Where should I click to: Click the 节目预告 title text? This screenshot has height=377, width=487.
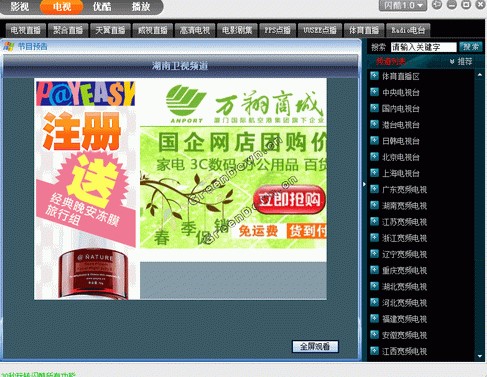coord(32,46)
